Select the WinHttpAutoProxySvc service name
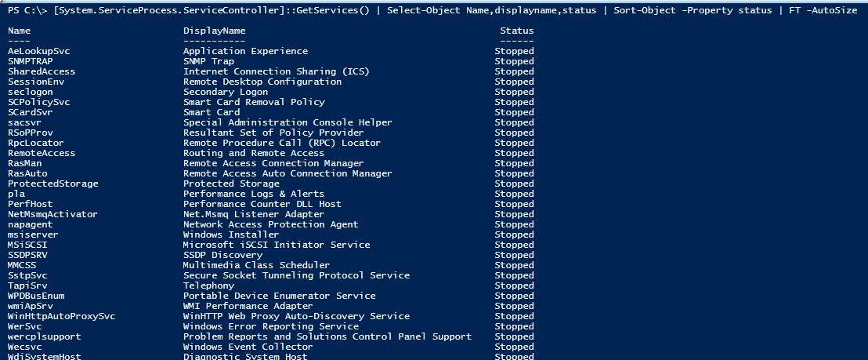Screen dimensions: 868x360 pyautogui.click(x=61, y=316)
